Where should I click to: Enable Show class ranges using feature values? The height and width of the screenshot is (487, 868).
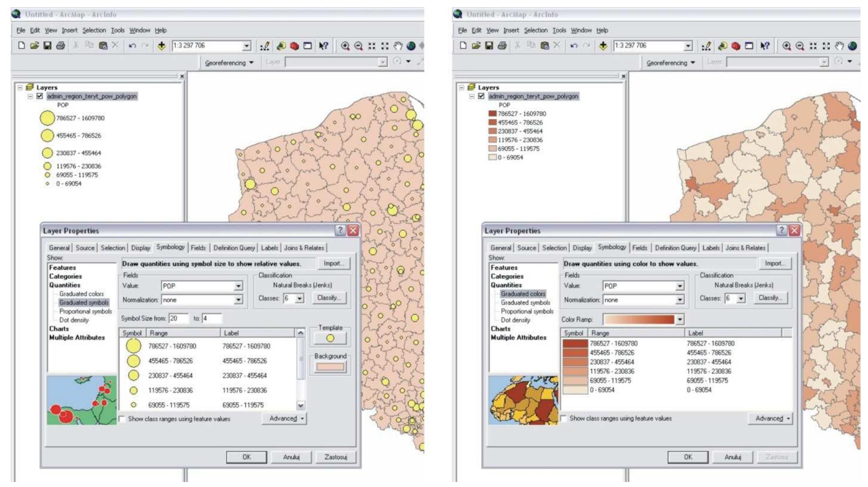(121, 418)
